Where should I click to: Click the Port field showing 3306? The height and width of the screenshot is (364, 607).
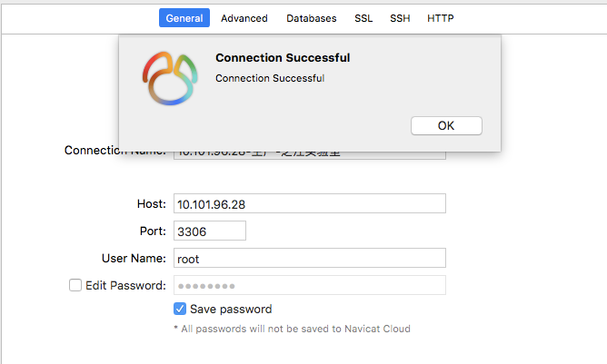210,231
